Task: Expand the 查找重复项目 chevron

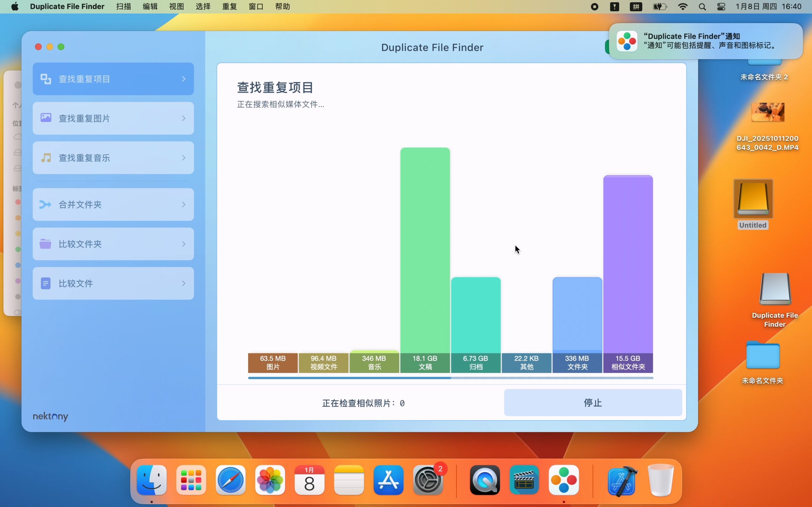Action: (x=184, y=79)
